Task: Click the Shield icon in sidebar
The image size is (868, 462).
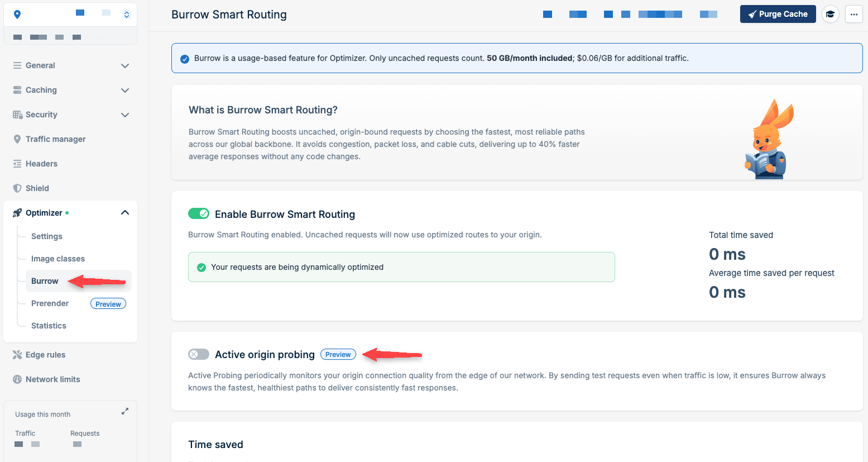Action: 17,188
